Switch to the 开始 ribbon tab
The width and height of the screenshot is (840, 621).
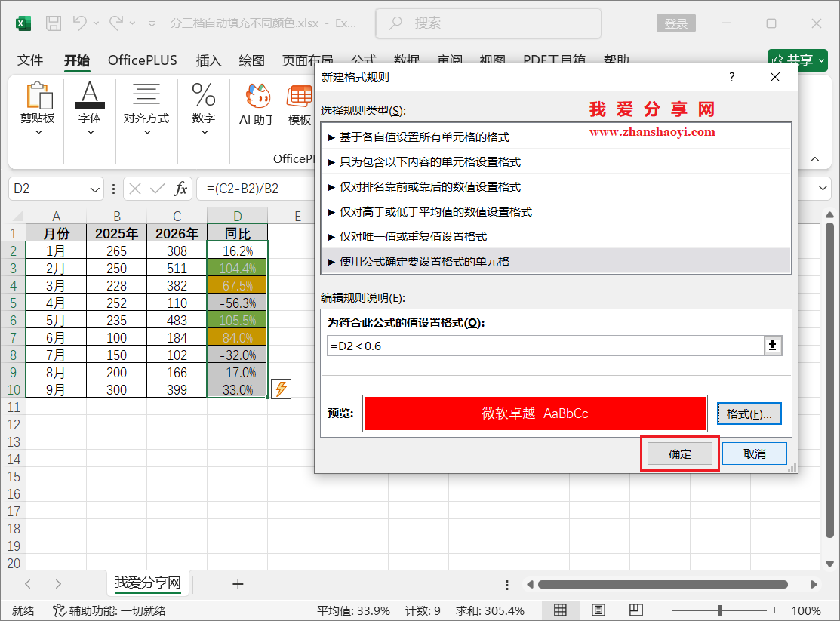(x=77, y=60)
